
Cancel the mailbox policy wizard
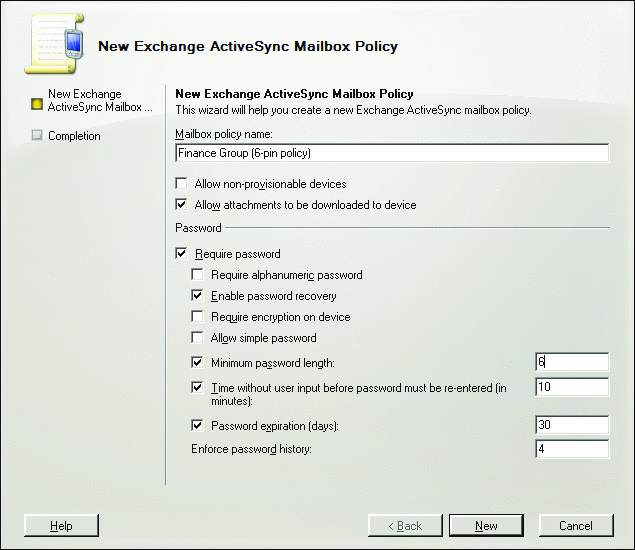(576, 526)
